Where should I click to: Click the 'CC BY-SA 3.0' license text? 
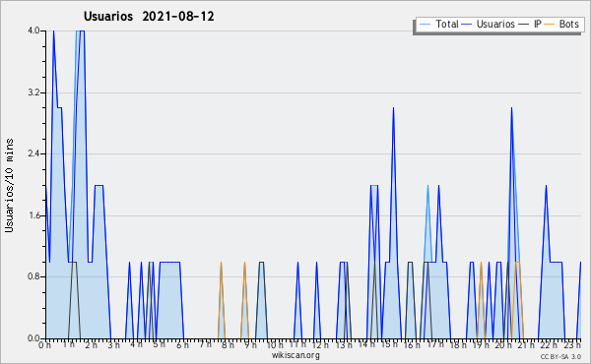(x=560, y=357)
